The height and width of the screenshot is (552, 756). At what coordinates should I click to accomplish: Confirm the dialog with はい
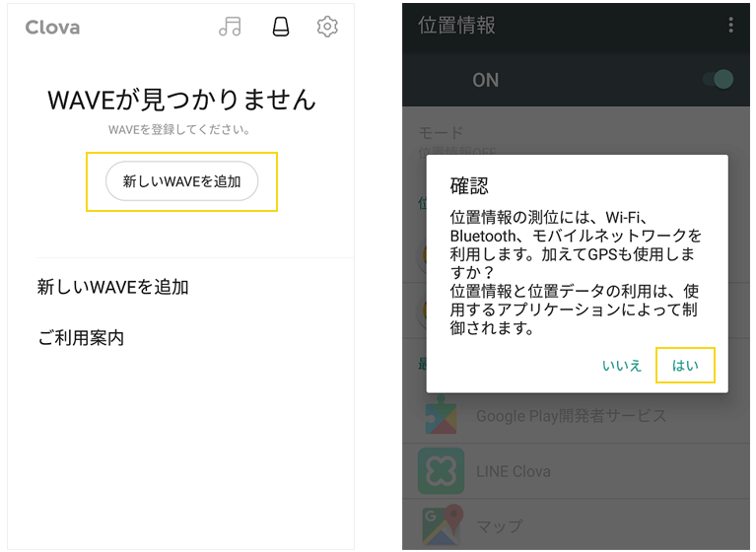[685, 366]
